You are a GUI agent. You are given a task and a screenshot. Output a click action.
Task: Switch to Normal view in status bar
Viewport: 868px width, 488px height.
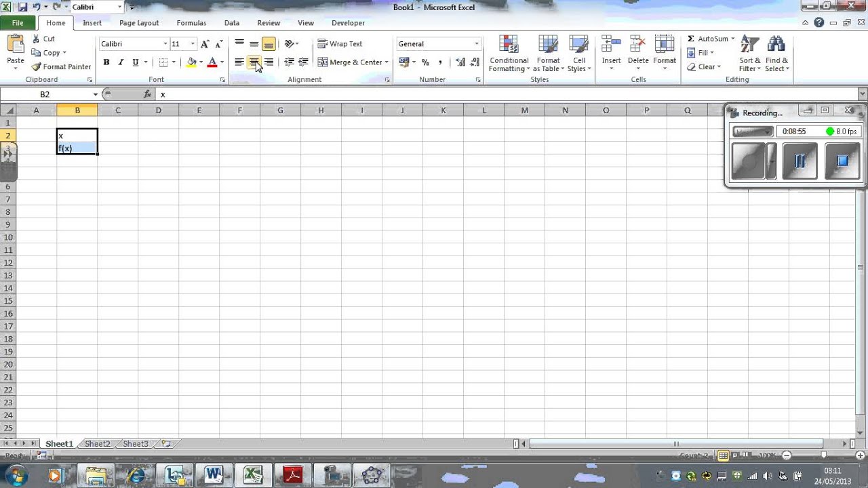pyautogui.click(x=723, y=456)
